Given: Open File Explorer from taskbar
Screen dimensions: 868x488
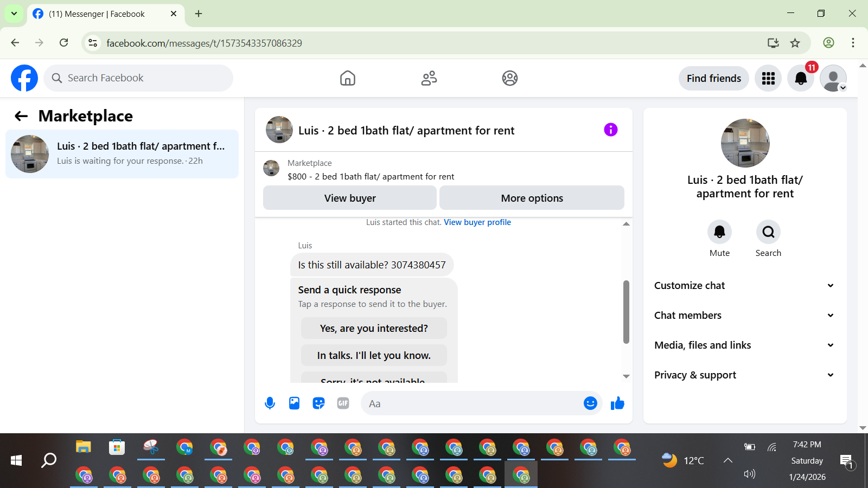Looking at the screenshot, I should click(83, 447).
